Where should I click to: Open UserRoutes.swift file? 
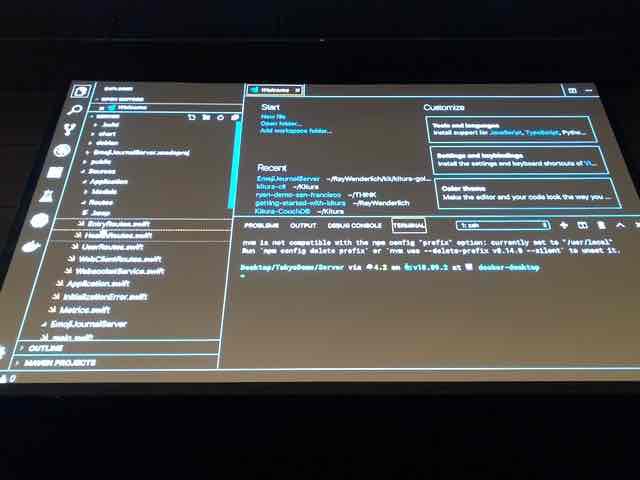coord(112,247)
